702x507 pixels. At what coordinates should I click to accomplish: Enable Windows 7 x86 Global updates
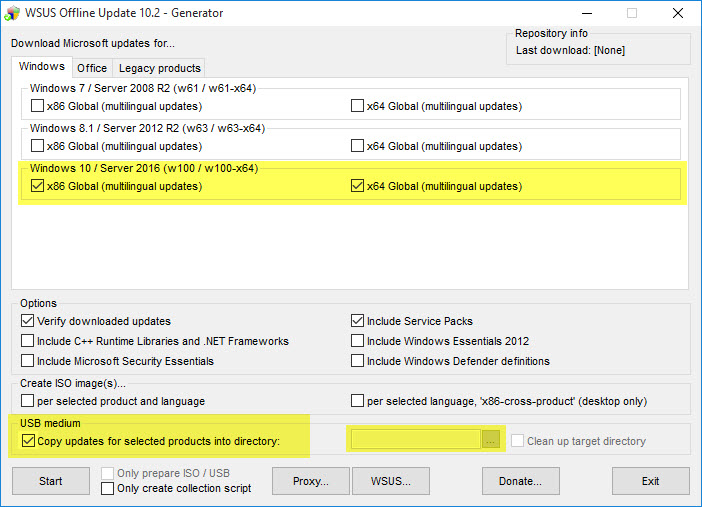click(38, 106)
